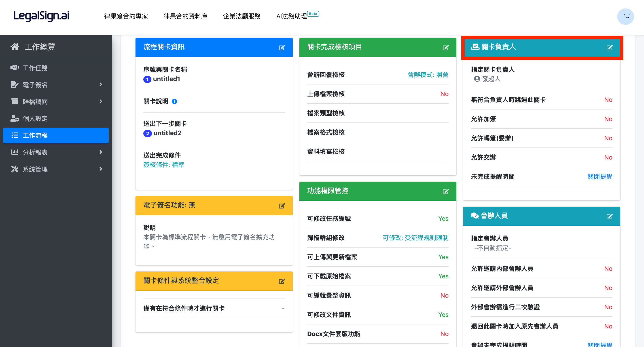Image resolution: width=644 pixels, height=347 pixels.
Task: Edit the 會辦人員 card
Action: click(x=610, y=216)
